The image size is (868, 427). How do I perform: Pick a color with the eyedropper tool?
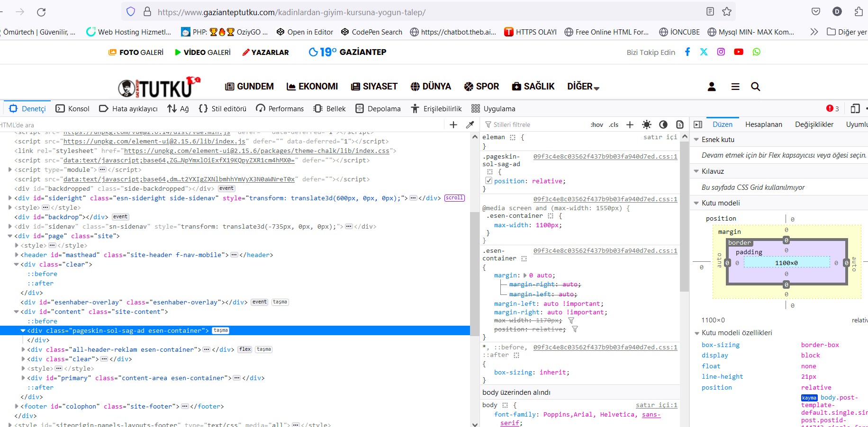coord(470,125)
